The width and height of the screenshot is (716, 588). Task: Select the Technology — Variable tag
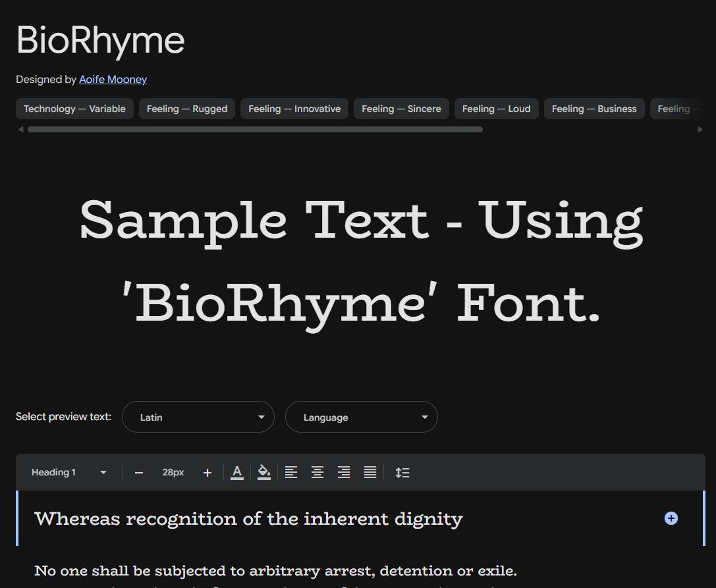[74, 109]
